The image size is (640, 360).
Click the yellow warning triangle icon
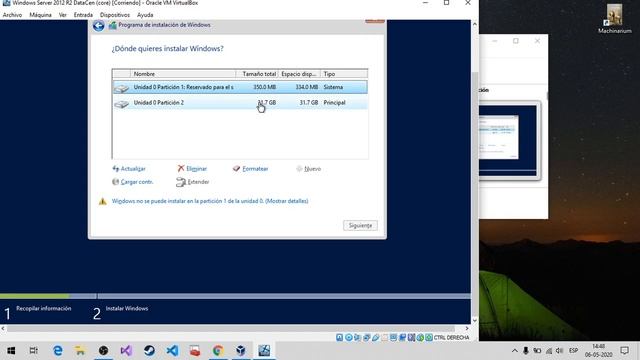pyautogui.click(x=102, y=201)
